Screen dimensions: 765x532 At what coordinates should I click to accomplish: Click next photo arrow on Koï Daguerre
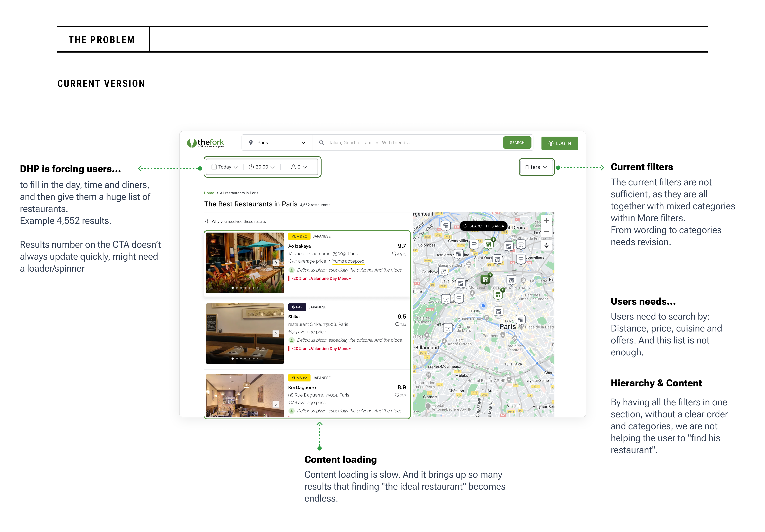[276, 404]
